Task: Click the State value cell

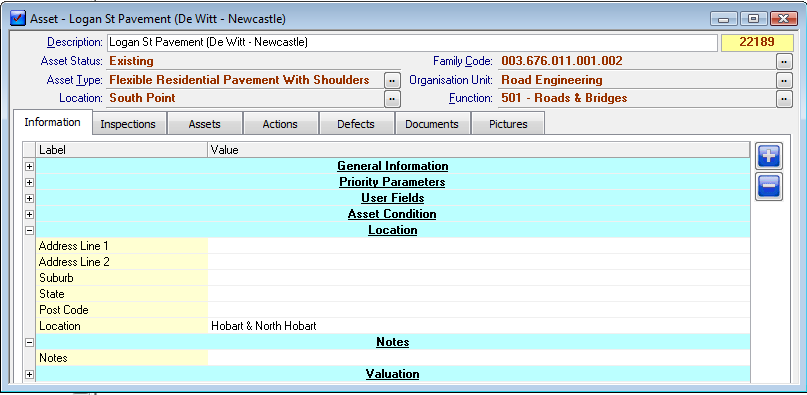Action: pos(479,294)
